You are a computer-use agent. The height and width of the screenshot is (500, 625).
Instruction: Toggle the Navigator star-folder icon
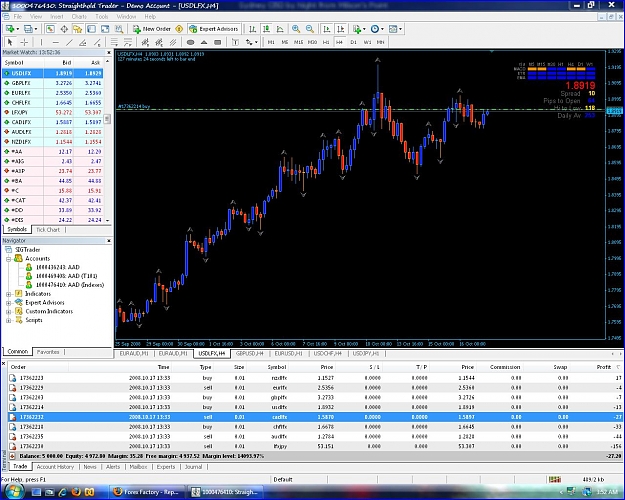click(x=77, y=29)
